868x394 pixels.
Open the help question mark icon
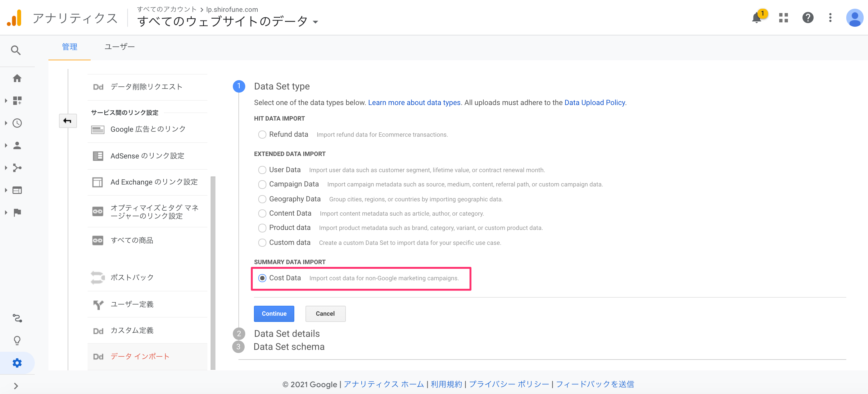808,17
